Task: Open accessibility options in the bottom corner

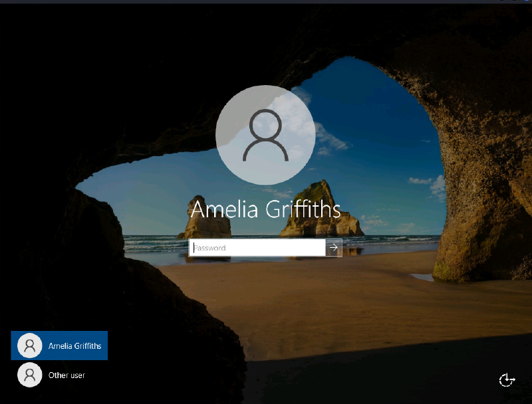Action: click(x=507, y=380)
